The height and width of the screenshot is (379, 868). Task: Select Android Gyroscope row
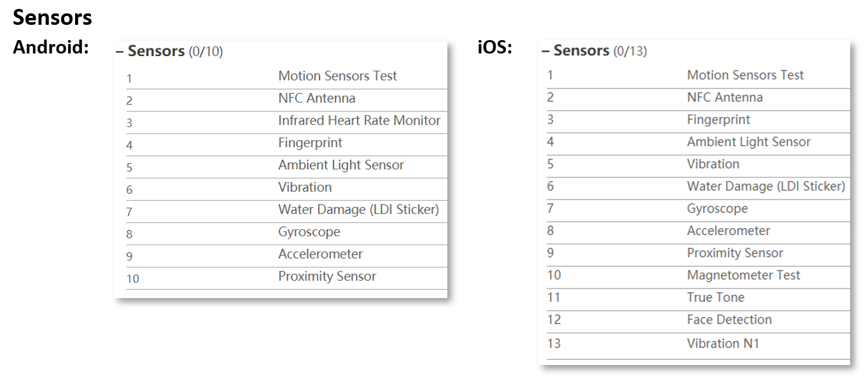click(x=286, y=234)
